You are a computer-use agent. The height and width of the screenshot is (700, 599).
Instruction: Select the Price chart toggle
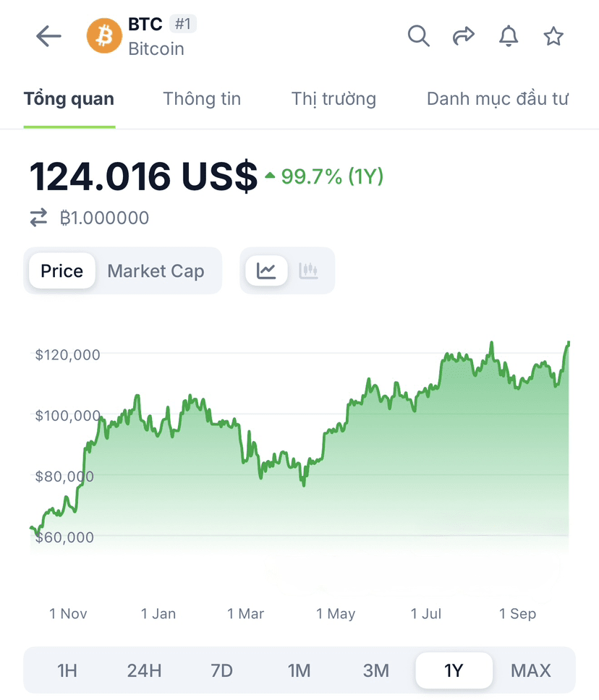coord(62,270)
